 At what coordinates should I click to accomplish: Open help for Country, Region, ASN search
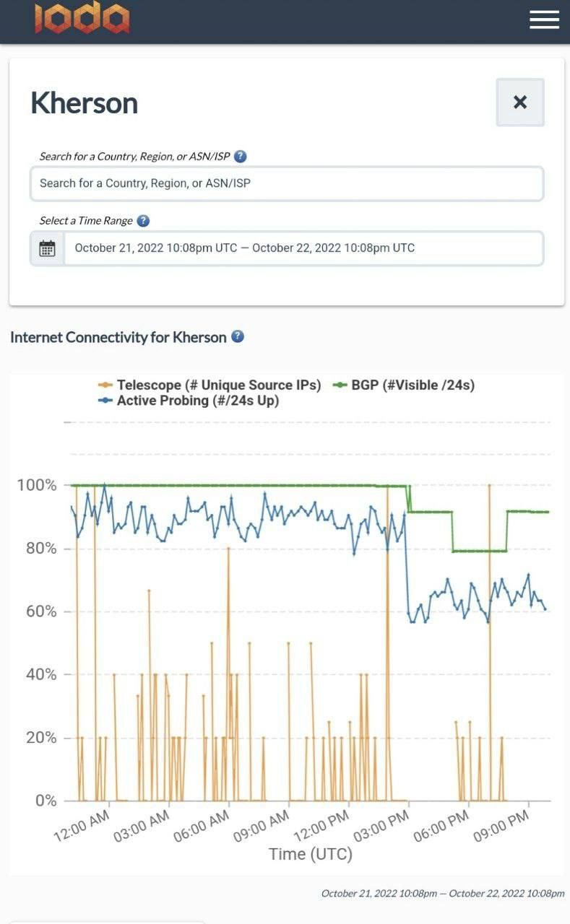click(x=241, y=156)
